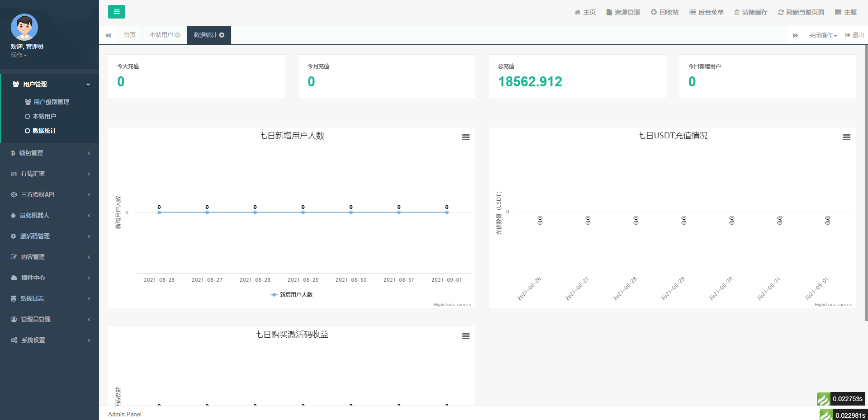Expand the 量化机器人 sidebar menu

(49, 216)
